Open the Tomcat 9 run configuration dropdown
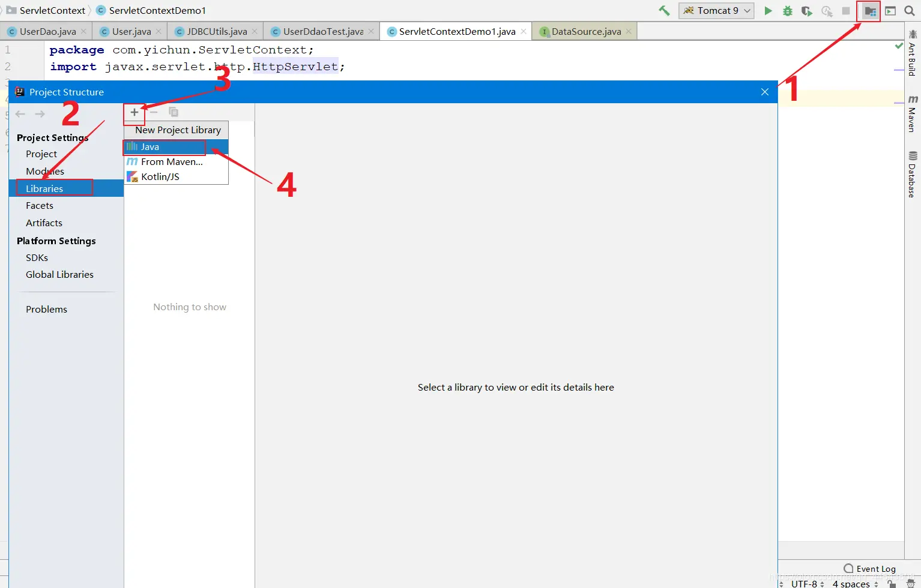 pyautogui.click(x=716, y=10)
